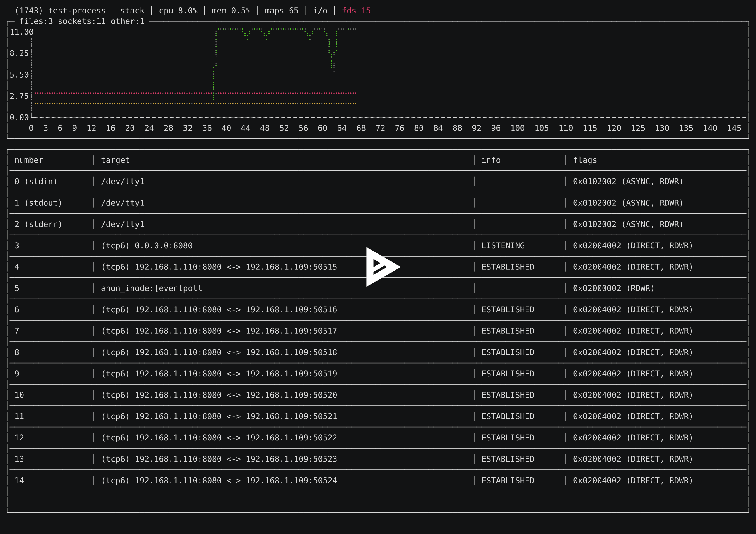
Task: Click the yellow dotted line in the chart
Action: tap(196, 104)
